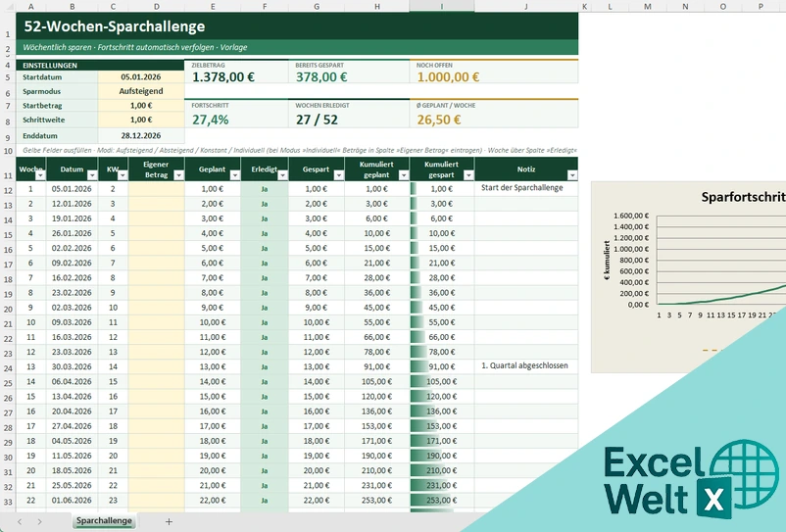Open the KW column filter dropdown
786x532 pixels.
pyautogui.click(x=123, y=175)
